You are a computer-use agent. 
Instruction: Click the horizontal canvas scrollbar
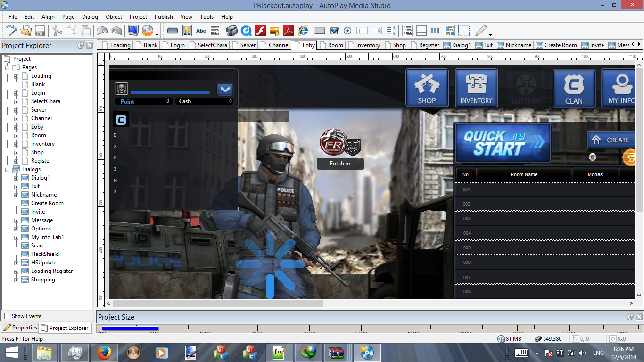[x=217, y=304]
